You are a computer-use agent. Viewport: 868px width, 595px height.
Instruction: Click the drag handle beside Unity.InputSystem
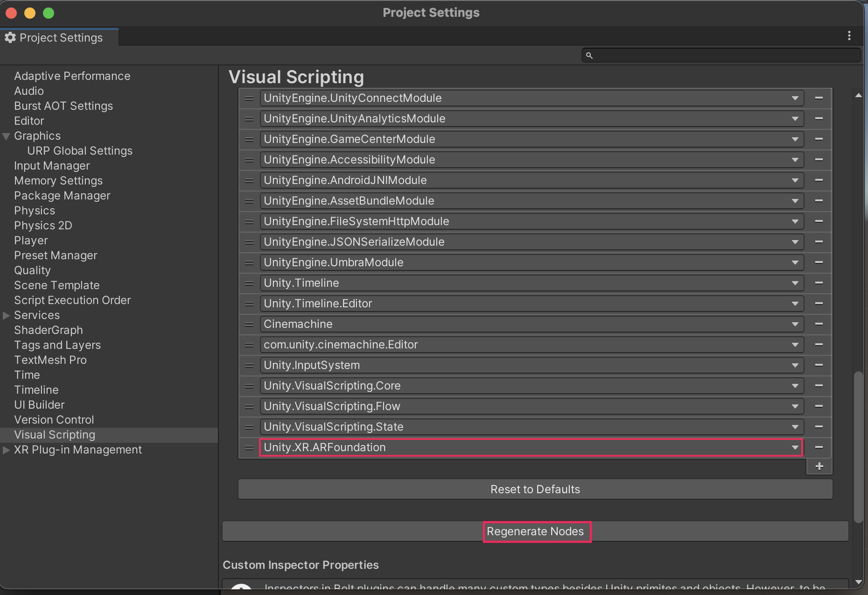(249, 365)
